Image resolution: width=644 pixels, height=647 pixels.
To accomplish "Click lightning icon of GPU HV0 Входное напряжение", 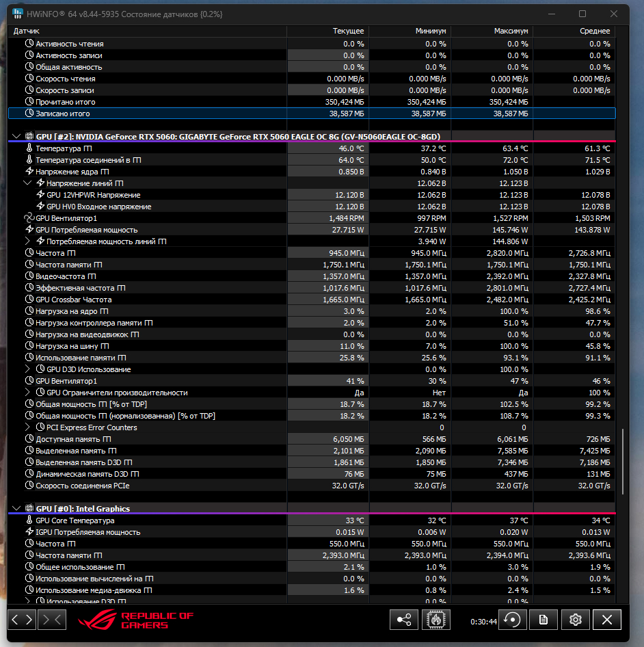I will (40, 206).
